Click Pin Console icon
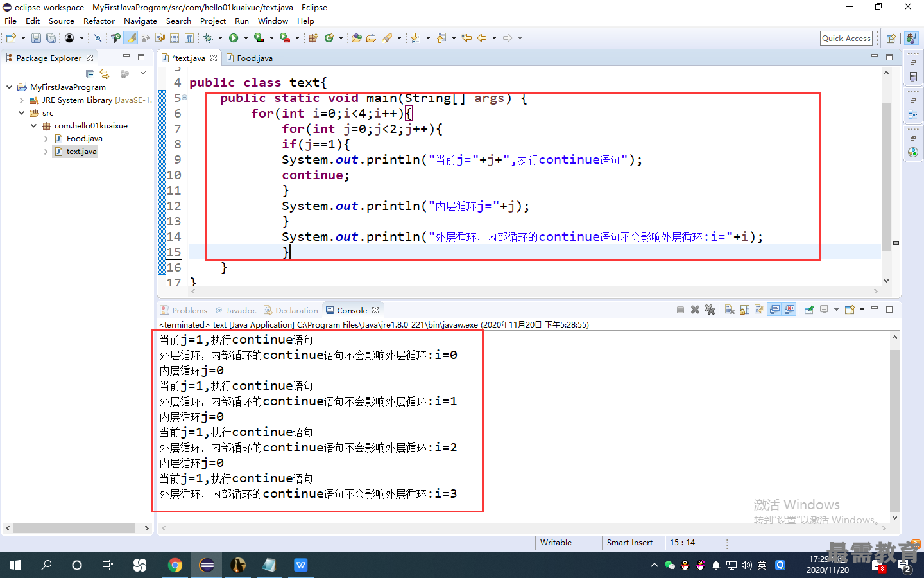The height and width of the screenshot is (578, 924). click(809, 310)
